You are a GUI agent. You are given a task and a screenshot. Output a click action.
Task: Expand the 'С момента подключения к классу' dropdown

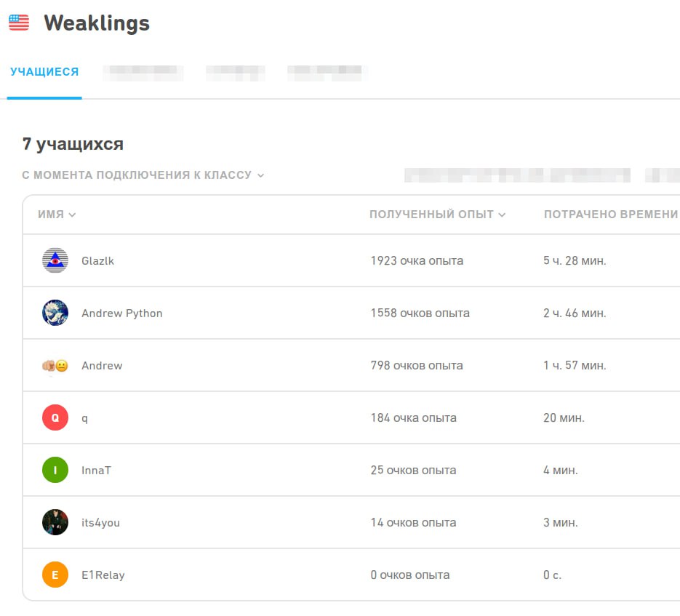[143, 175]
